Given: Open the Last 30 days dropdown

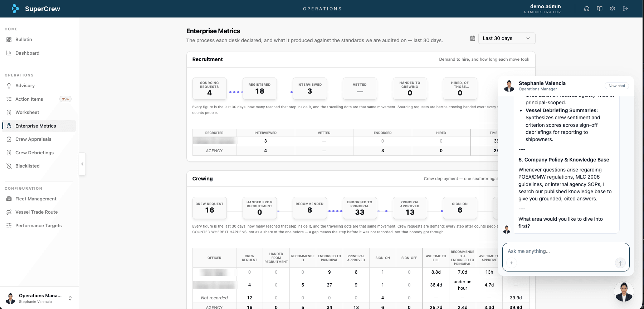Looking at the screenshot, I should pos(507,38).
